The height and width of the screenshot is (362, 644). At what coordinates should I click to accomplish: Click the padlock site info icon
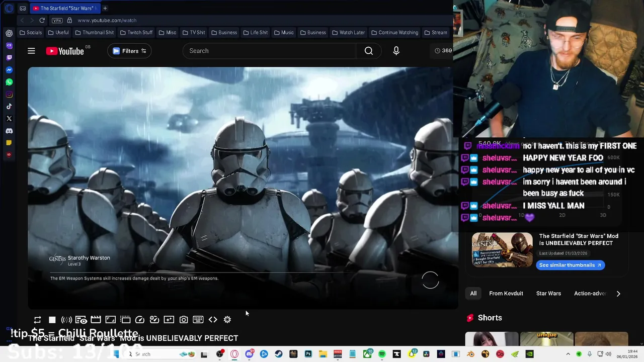coord(69,20)
